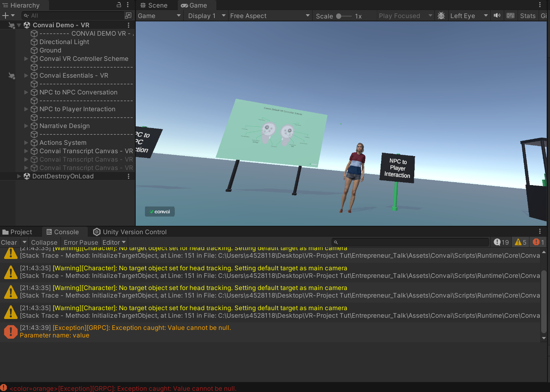Click the Stats button in Game view
The height and width of the screenshot is (392, 550).
click(x=528, y=16)
